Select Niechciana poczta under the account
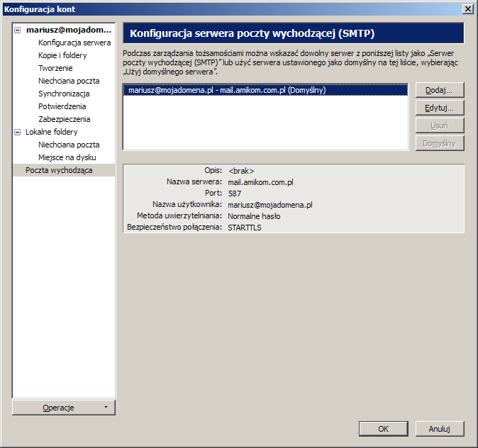This screenshot has width=478, height=448. (69, 81)
